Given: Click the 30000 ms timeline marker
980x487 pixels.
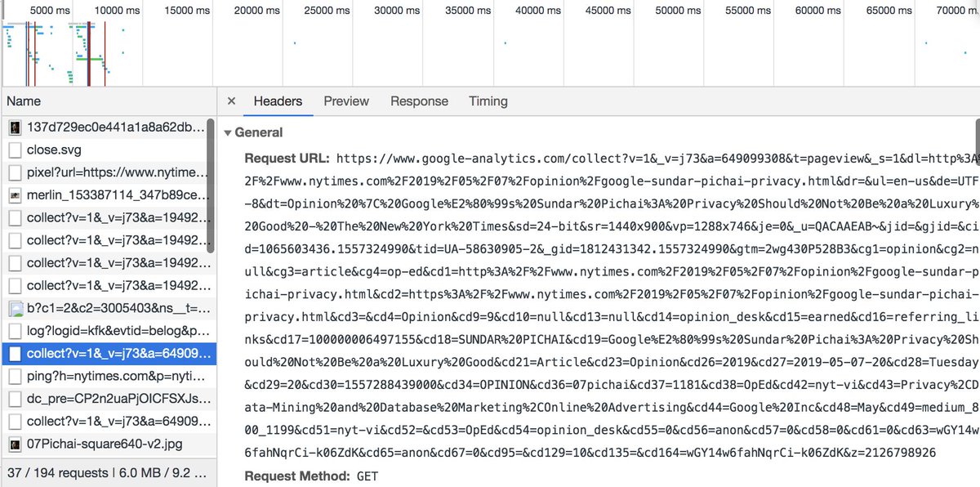Looking at the screenshot, I should [398, 11].
